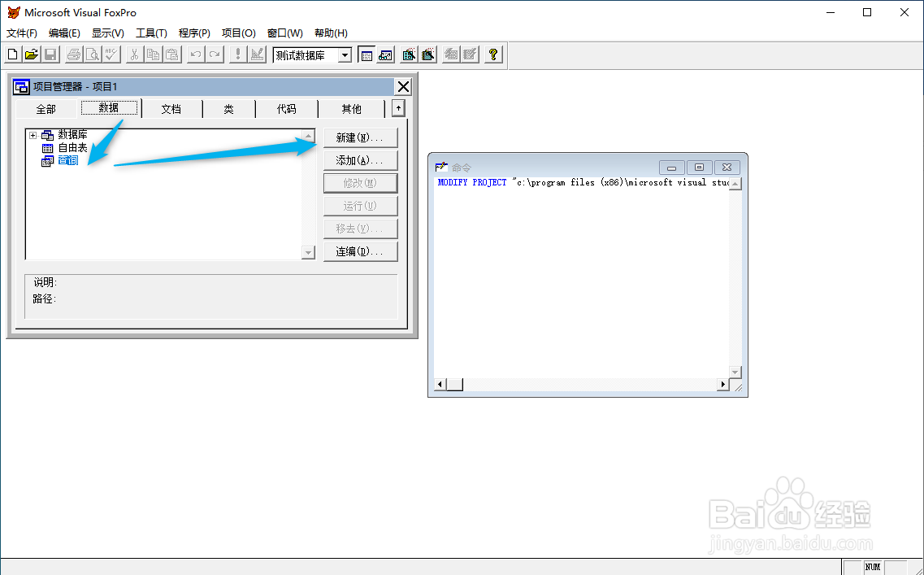Open the 工具(T) menu
Viewport: 924px width, 575px height.
point(151,33)
